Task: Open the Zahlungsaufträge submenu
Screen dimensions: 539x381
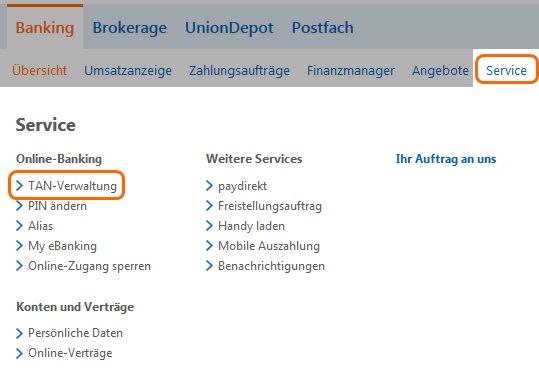Action: 239,70
